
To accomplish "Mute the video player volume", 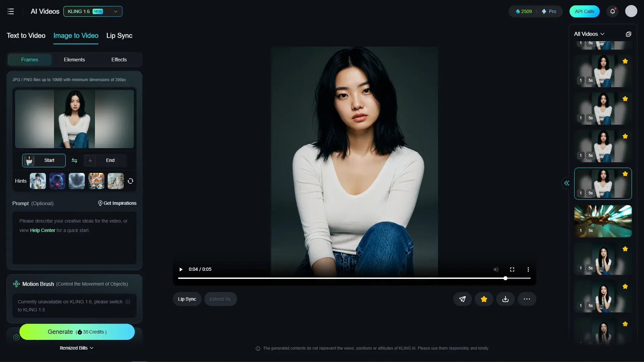I will (x=496, y=269).
